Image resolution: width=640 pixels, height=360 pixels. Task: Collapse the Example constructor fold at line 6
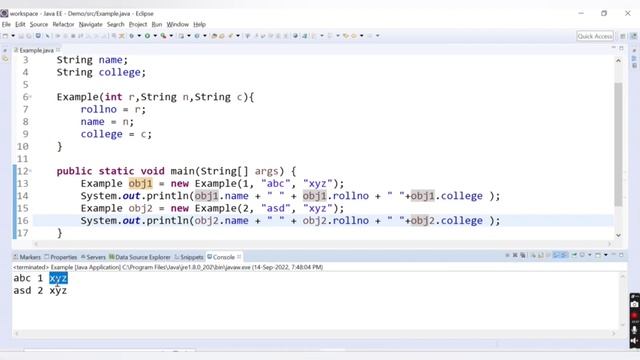(31, 97)
